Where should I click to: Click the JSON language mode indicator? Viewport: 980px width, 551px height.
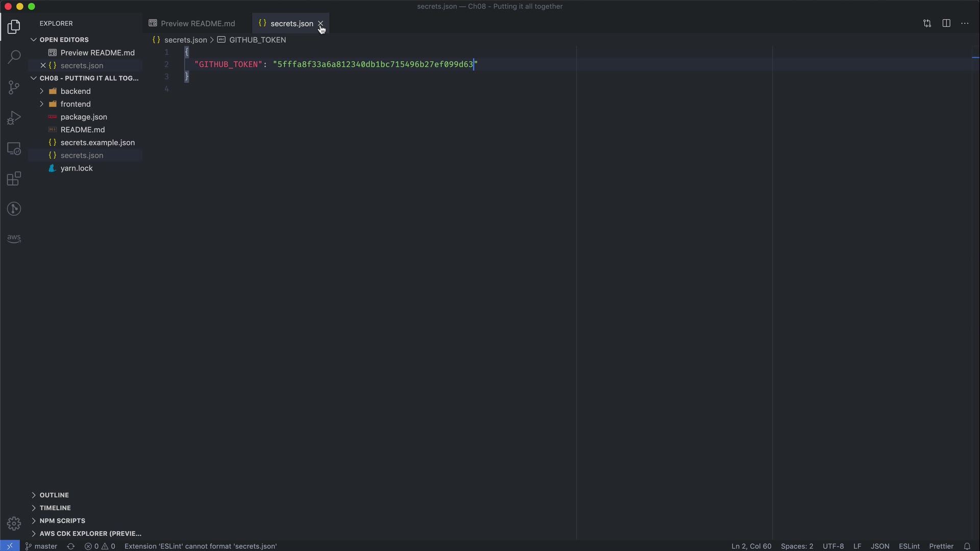[x=879, y=546]
